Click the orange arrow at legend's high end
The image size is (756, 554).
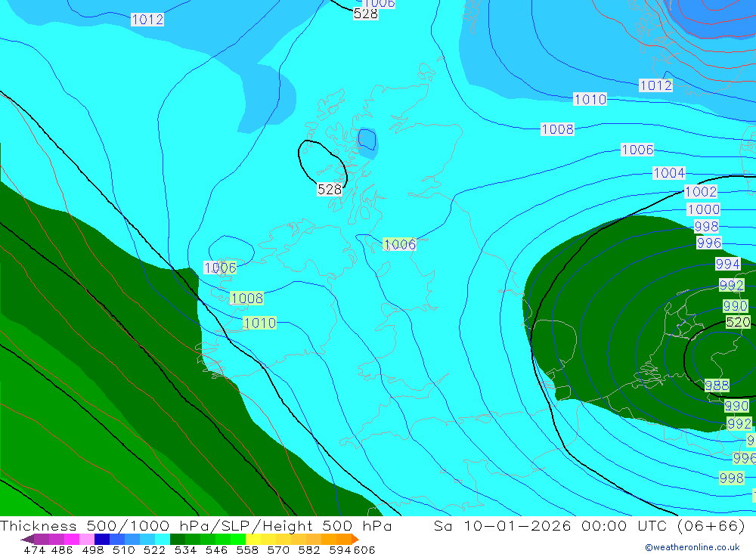(355, 539)
